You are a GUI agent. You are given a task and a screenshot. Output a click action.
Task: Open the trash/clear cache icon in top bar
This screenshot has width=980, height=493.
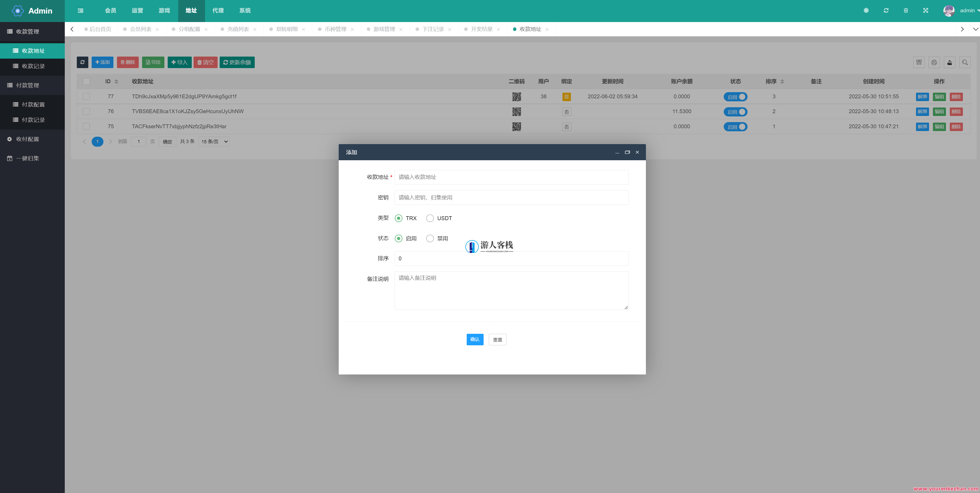[x=906, y=10]
